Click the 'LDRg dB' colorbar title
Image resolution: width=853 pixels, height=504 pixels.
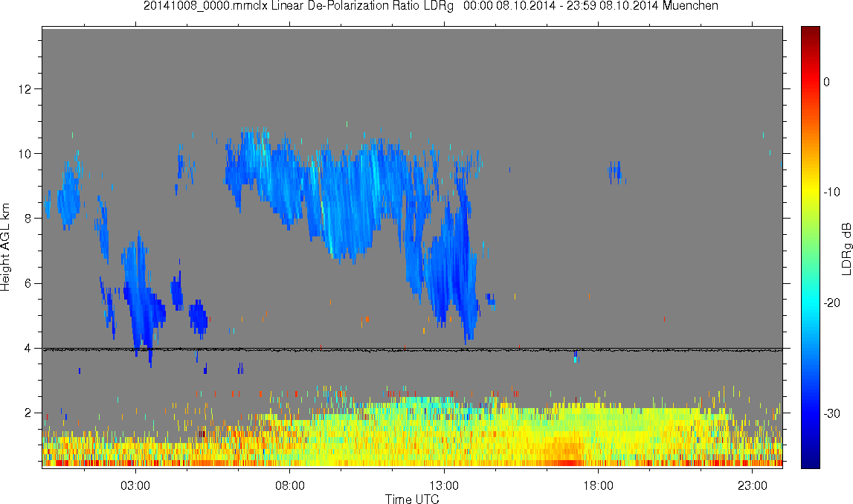click(846, 248)
